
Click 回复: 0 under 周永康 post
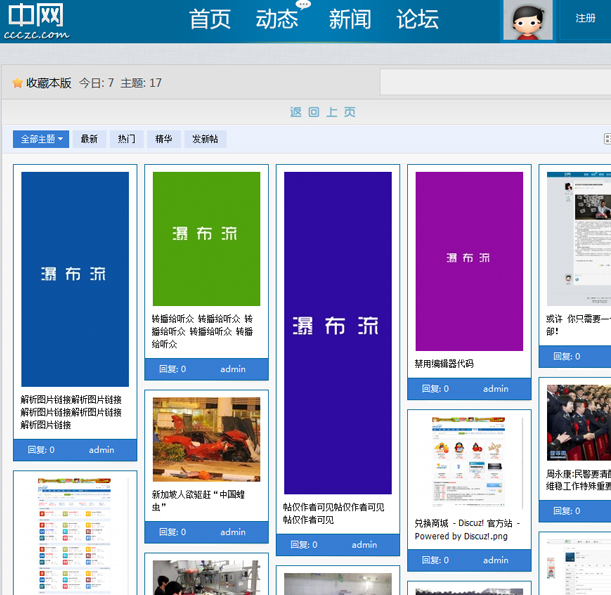tap(567, 511)
